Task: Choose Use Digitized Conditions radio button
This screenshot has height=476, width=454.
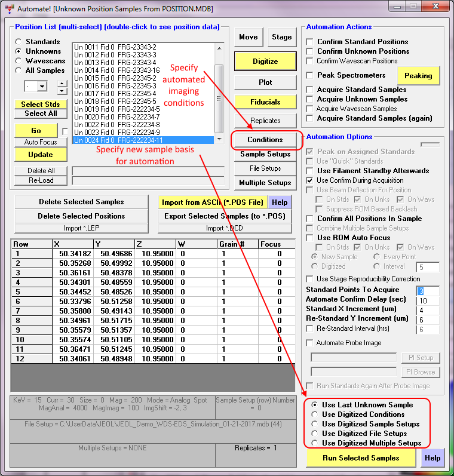Action: [314, 414]
